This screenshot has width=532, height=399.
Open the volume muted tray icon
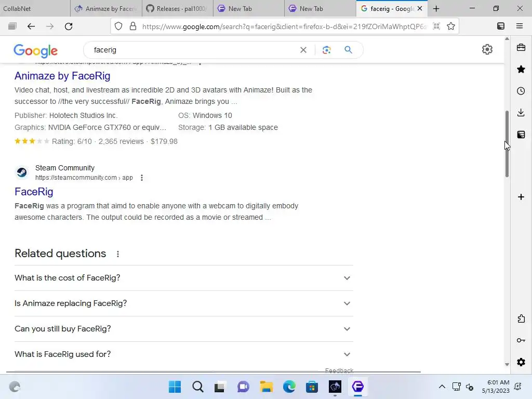470,387
